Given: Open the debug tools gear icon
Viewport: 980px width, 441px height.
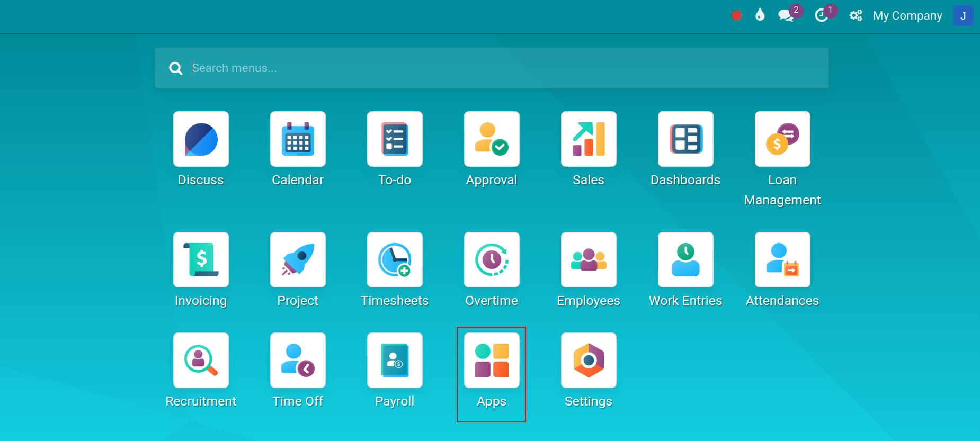Looking at the screenshot, I should (856, 15).
